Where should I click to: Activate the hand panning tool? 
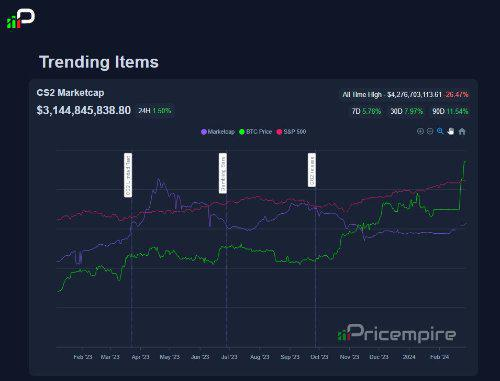pos(451,131)
